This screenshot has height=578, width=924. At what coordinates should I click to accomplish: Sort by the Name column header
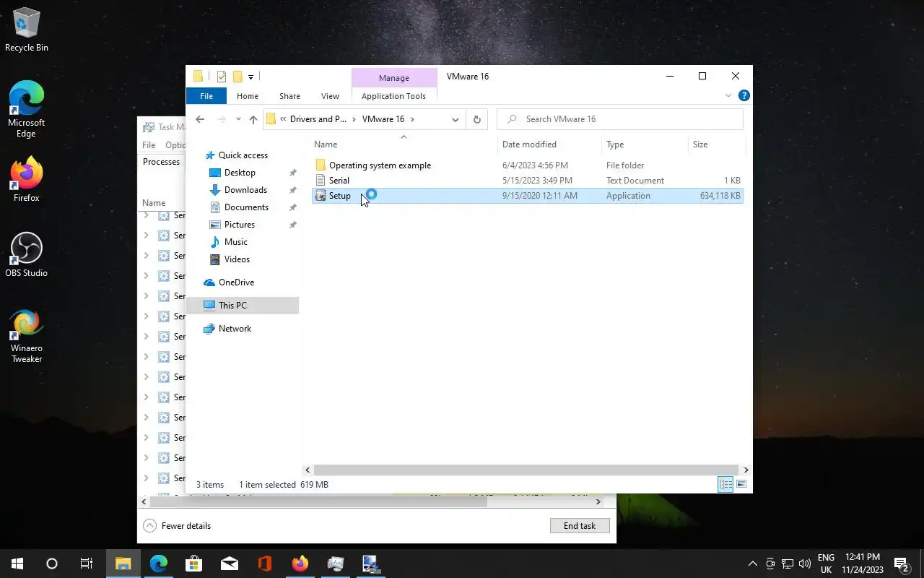click(404, 144)
